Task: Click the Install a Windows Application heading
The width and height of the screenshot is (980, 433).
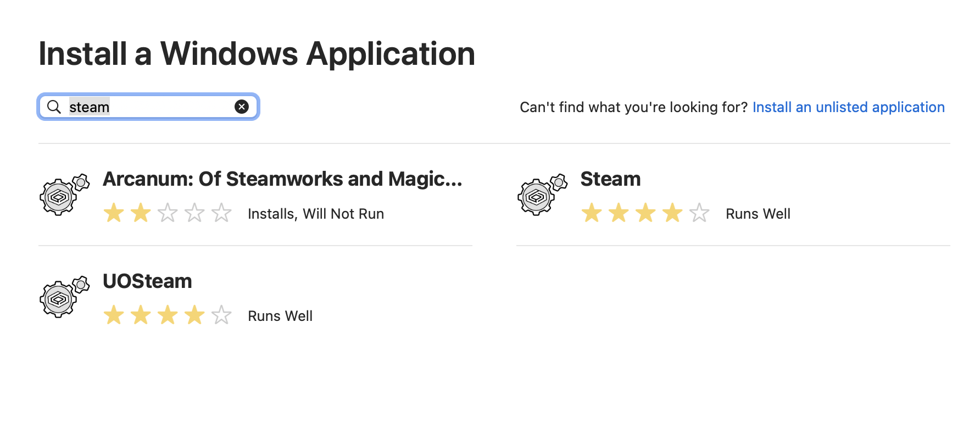Action: 257,54
